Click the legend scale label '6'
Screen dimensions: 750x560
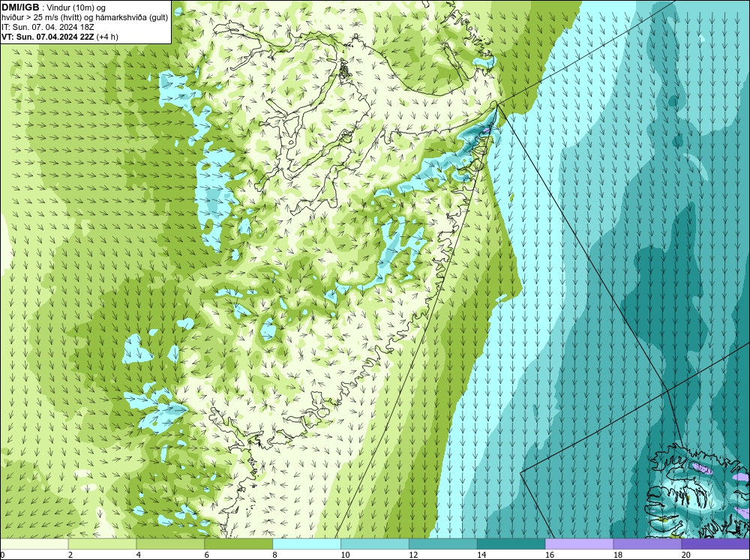[207, 555]
